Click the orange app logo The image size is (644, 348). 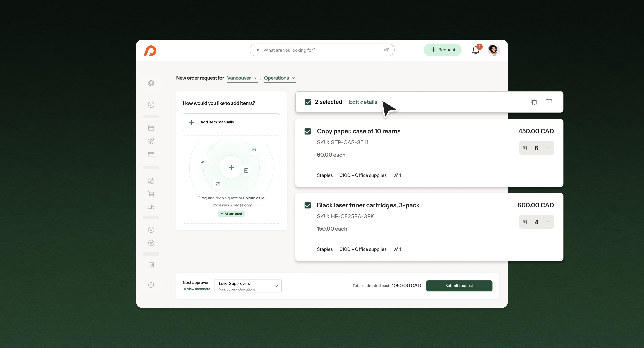150,50
